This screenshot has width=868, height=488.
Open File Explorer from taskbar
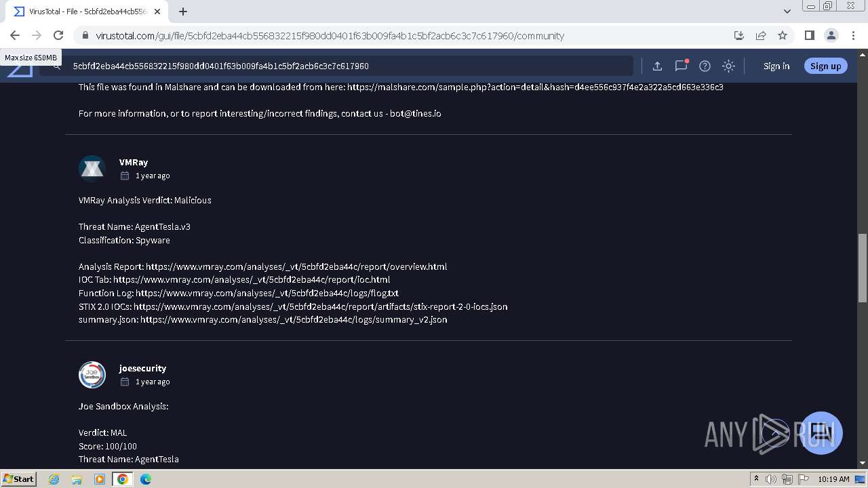77,479
